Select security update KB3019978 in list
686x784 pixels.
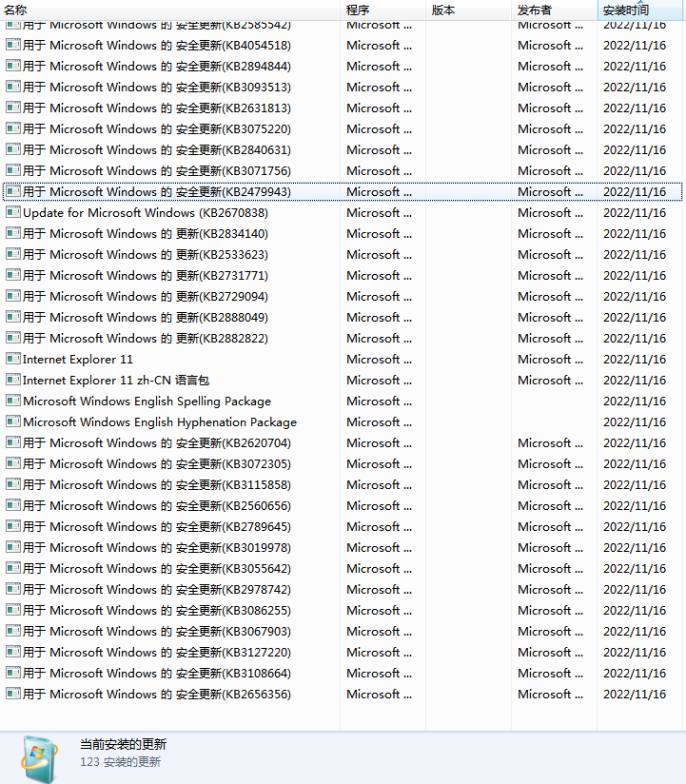[x=156, y=547]
